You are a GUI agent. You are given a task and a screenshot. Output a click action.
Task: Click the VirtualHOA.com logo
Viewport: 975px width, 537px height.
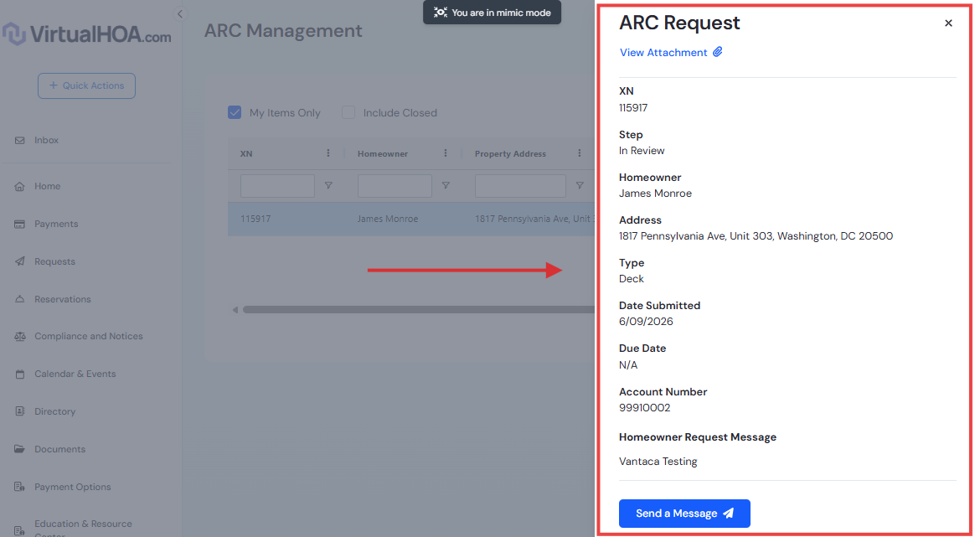(x=86, y=35)
